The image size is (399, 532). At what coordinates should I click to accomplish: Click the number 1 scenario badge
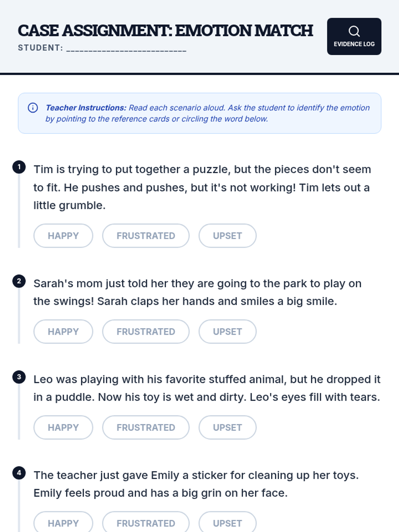point(19,167)
